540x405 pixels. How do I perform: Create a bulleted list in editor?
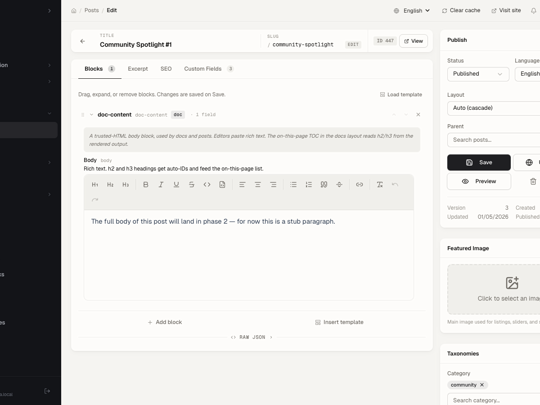[x=293, y=185]
